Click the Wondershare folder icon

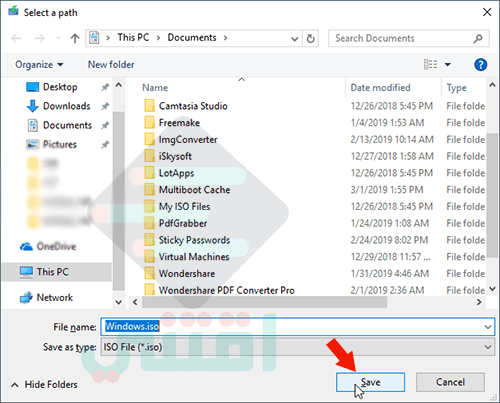pyautogui.click(x=149, y=273)
